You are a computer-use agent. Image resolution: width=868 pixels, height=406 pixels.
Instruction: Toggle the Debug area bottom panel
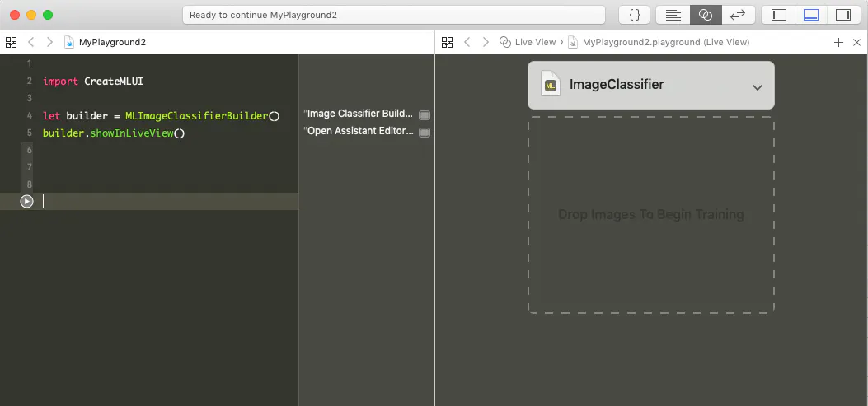pos(811,15)
